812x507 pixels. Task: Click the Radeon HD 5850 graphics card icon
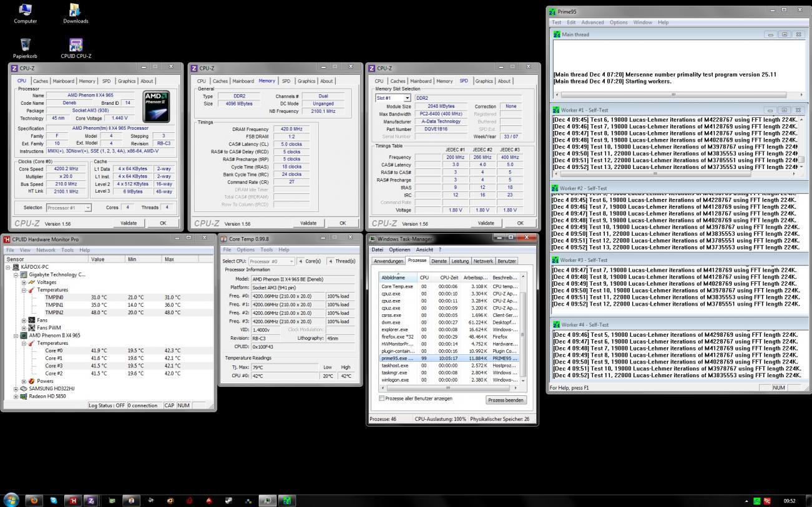click(x=24, y=396)
